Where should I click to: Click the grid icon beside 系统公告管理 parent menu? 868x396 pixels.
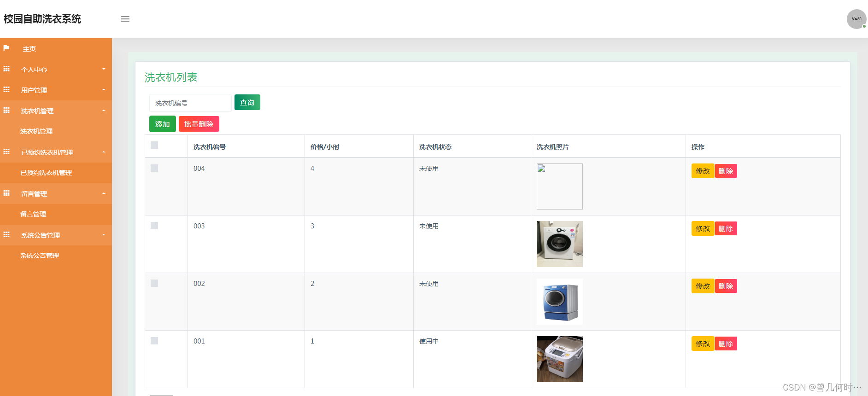[x=6, y=235]
